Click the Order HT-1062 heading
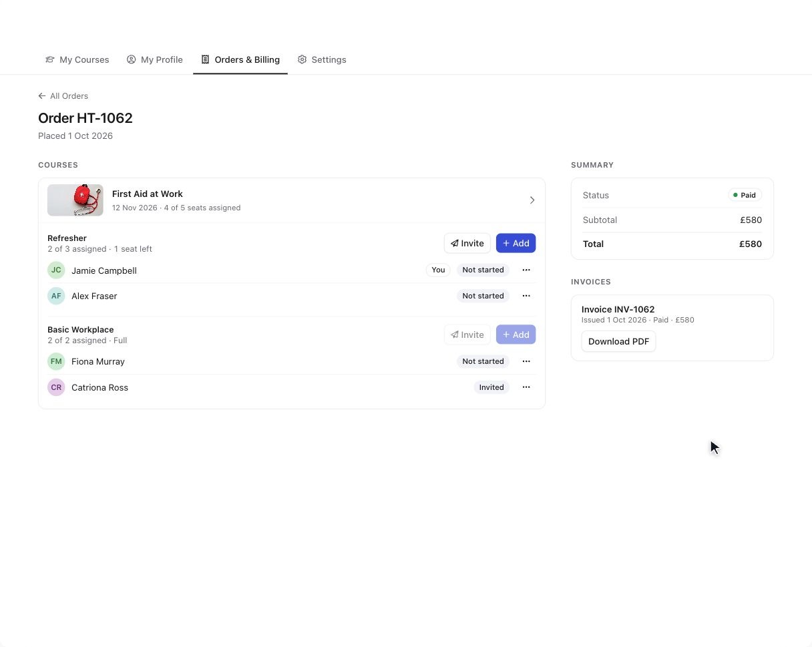 (85, 118)
